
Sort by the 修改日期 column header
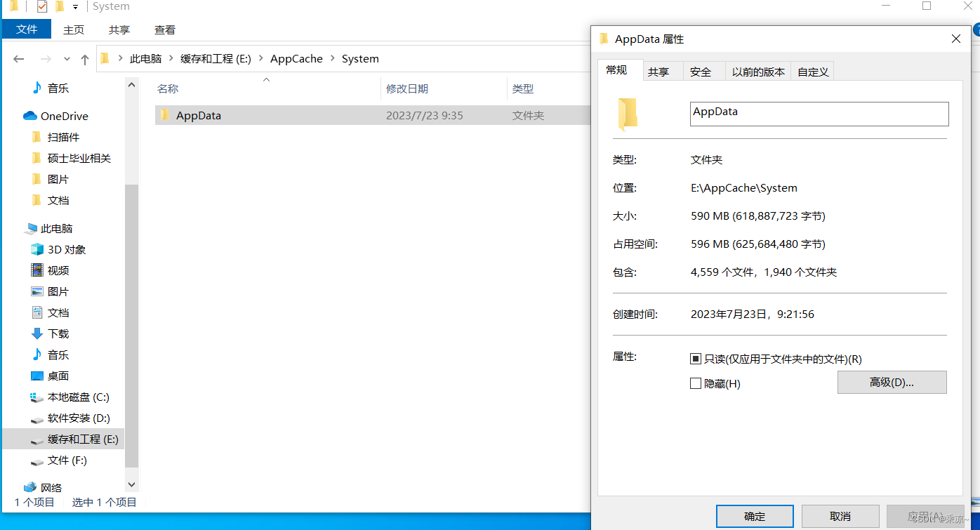[407, 88]
